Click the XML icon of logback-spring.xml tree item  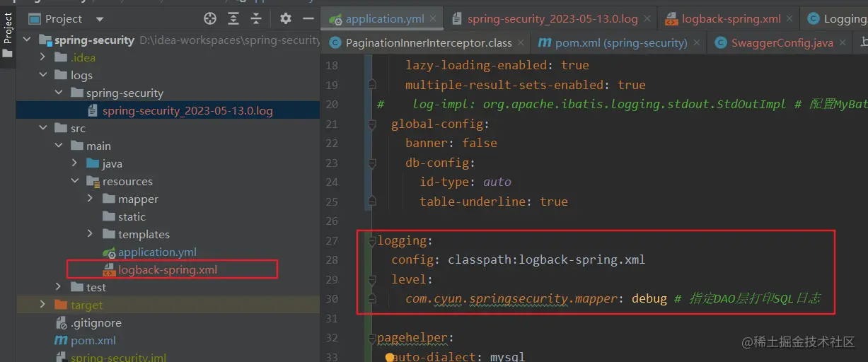[x=109, y=270]
